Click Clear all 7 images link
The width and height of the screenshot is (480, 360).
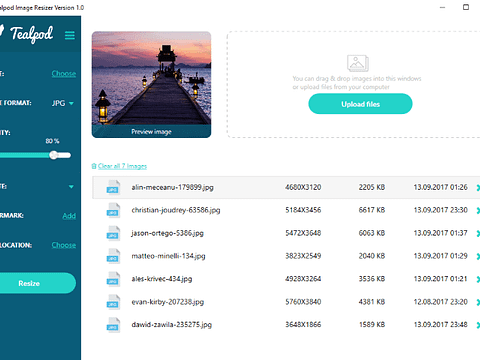click(x=122, y=166)
